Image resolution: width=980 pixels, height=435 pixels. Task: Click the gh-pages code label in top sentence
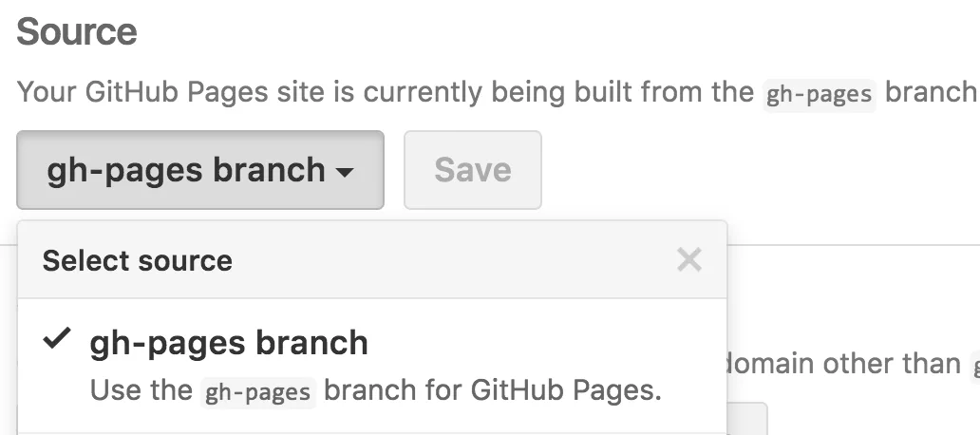pyautogui.click(x=819, y=94)
